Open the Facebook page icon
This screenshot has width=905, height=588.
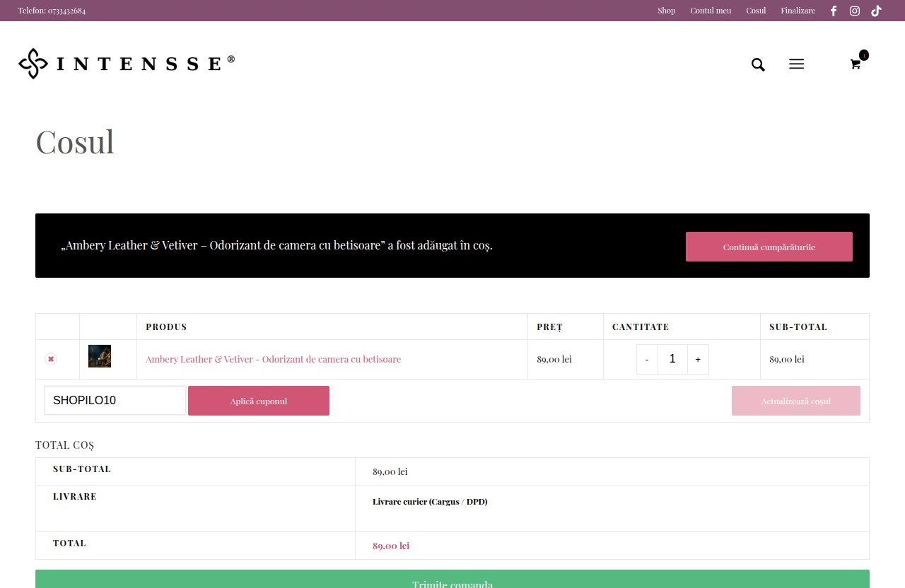tap(834, 11)
